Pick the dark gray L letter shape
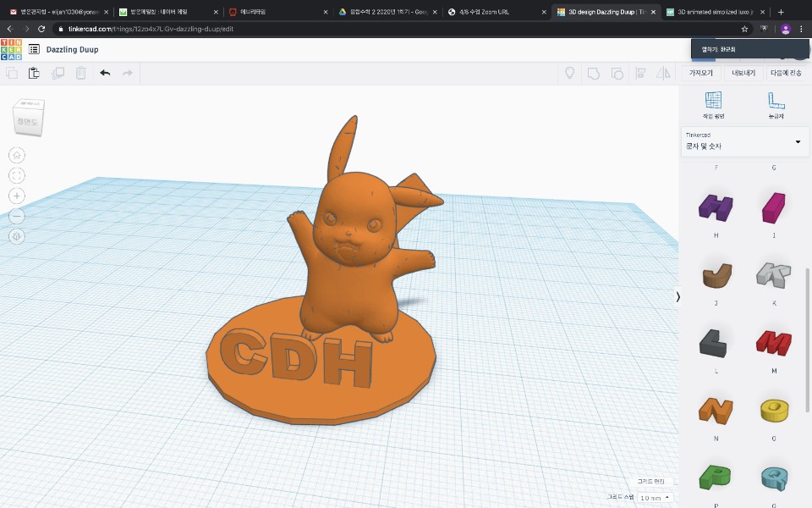Screen dimensions: 812x508 (x=713, y=343)
